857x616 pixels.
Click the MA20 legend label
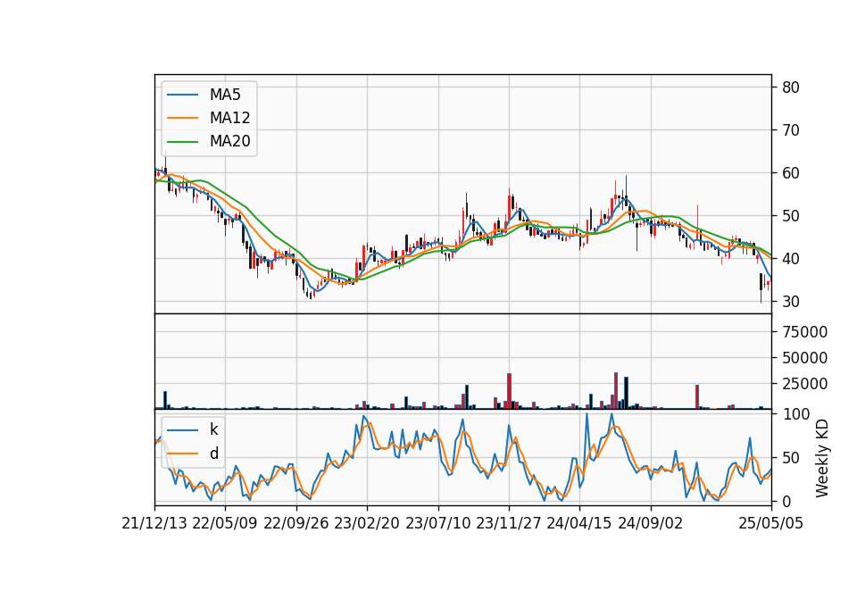click(x=229, y=141)
